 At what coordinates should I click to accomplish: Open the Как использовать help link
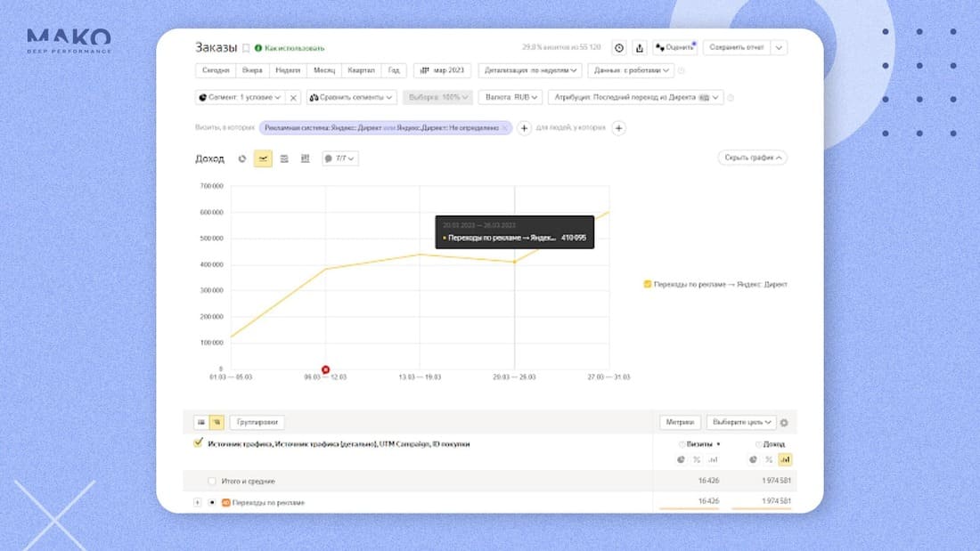click(x=290, y=48)
